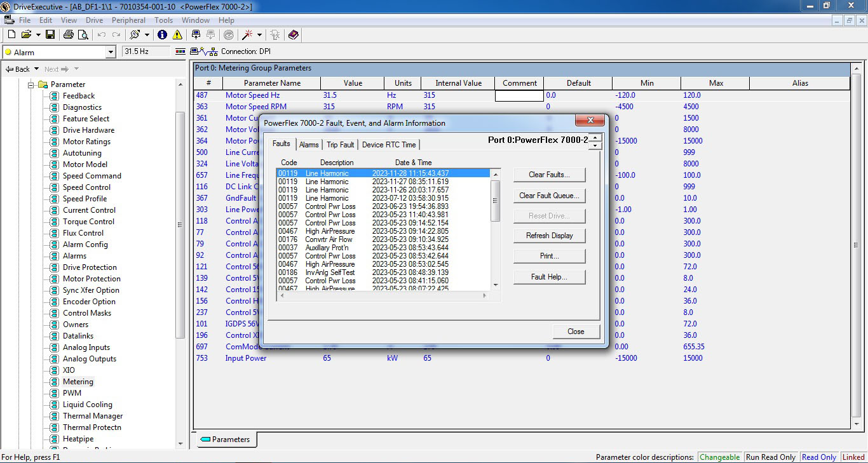This screenshot has height=463, width=868.
Task: Click the drive status indicator lights icon
Action: [180, 51]
